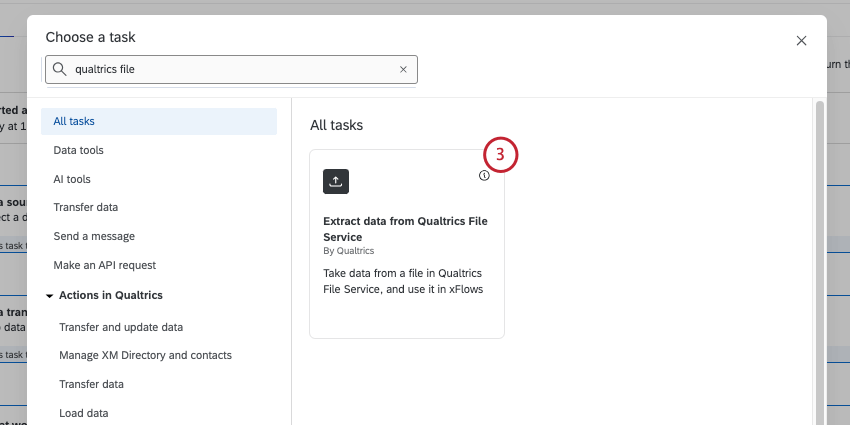Click the upload icon on task card

coord(336,181)
